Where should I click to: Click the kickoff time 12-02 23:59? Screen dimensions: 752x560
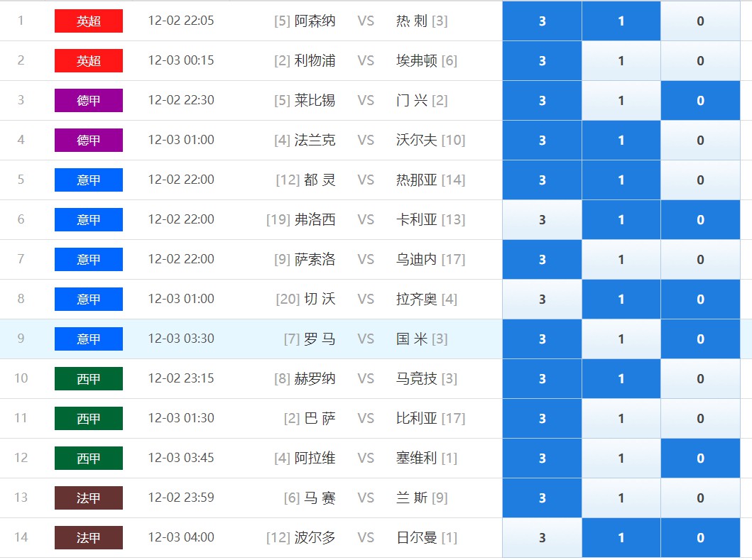point(181,498)
